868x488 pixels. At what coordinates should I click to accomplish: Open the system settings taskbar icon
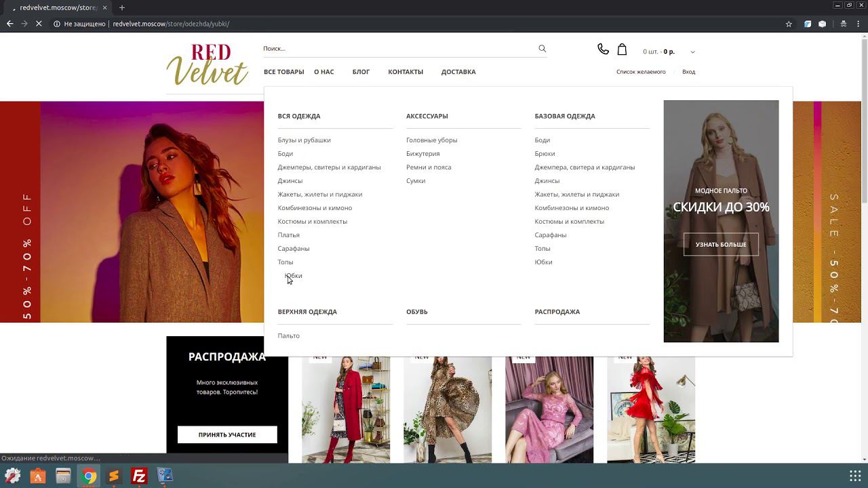click(x=12, y=476)
